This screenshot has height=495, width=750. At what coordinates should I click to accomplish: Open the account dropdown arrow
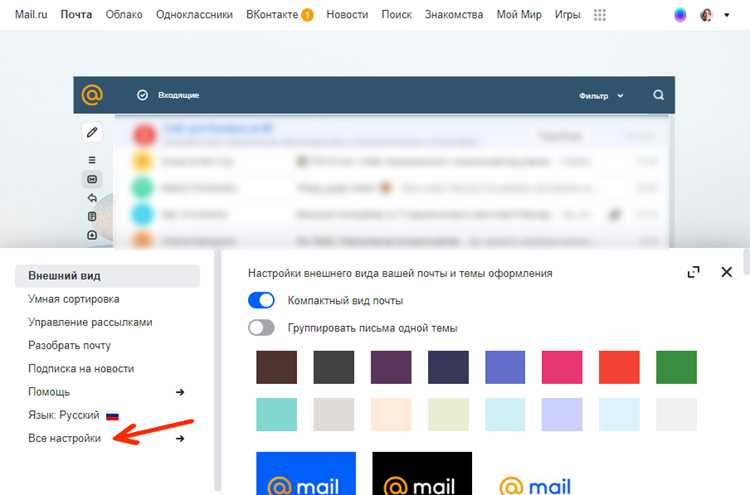(727, 15)
